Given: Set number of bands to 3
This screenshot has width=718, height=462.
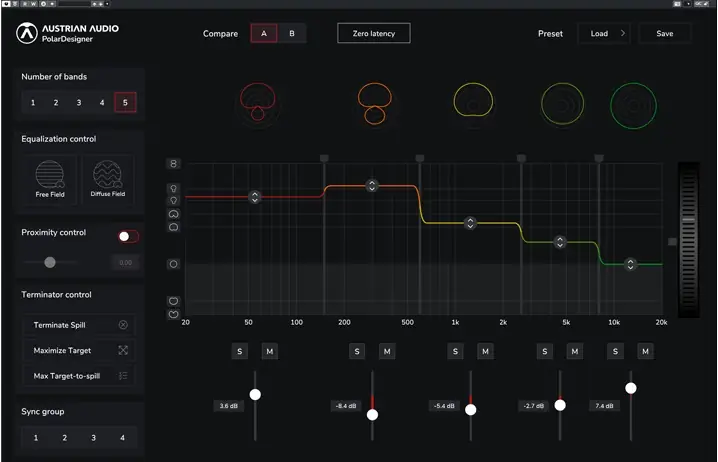Looking at the screenshot, I should coord(79,102).
